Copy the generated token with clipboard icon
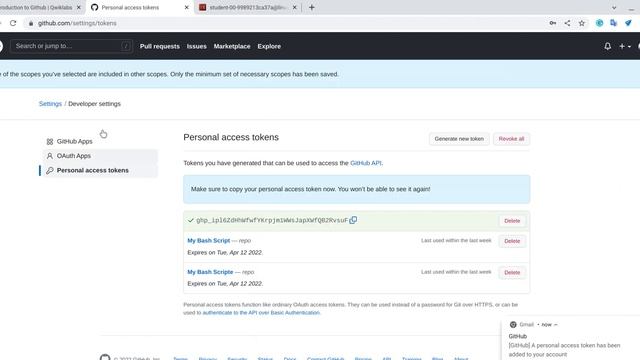640x360 pixels. tap(353, 220)
